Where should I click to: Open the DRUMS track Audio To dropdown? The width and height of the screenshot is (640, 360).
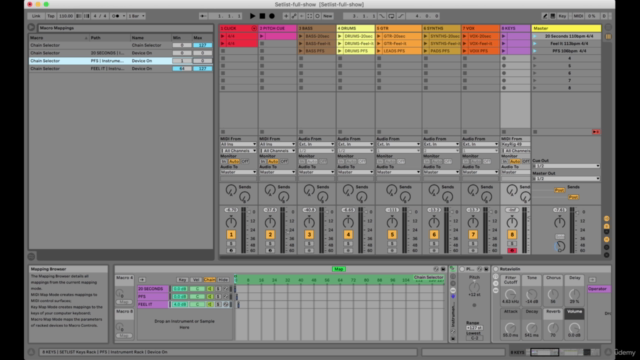[356, 172]
